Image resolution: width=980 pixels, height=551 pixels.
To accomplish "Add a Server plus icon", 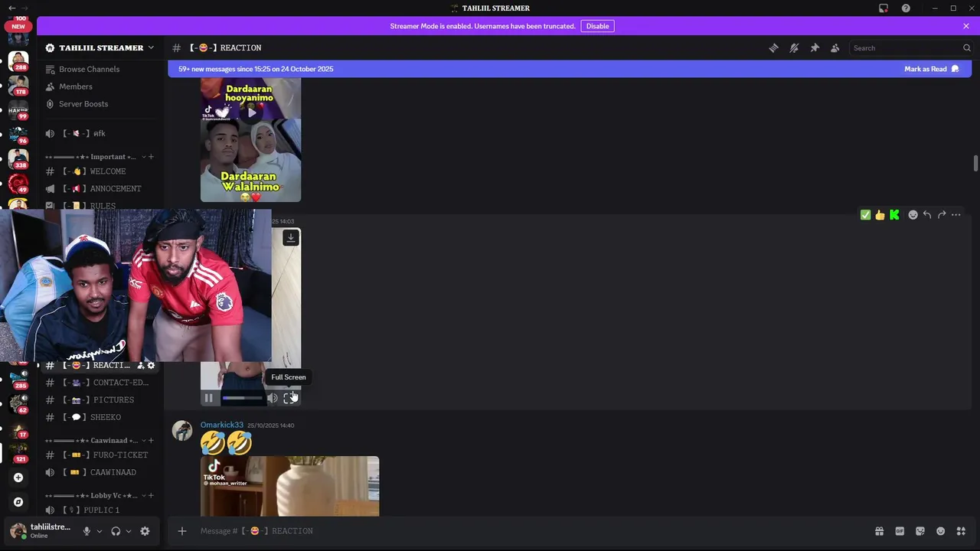I will (18, 478).
